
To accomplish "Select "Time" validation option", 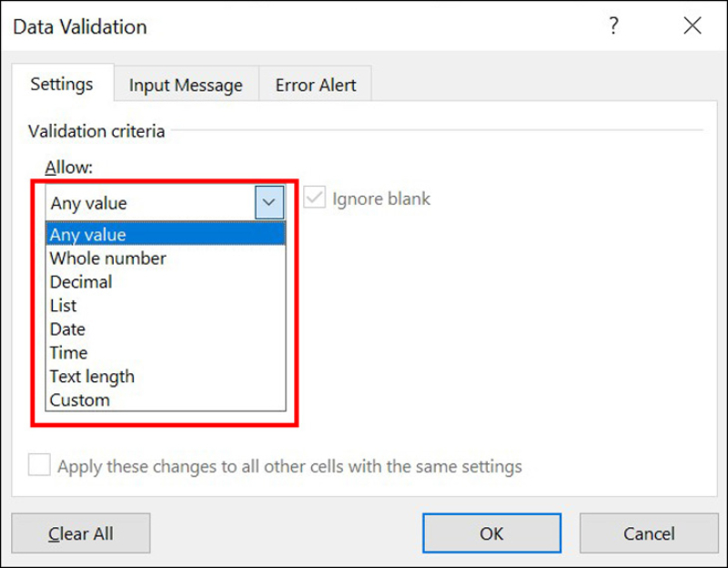I will click(68, 352).
